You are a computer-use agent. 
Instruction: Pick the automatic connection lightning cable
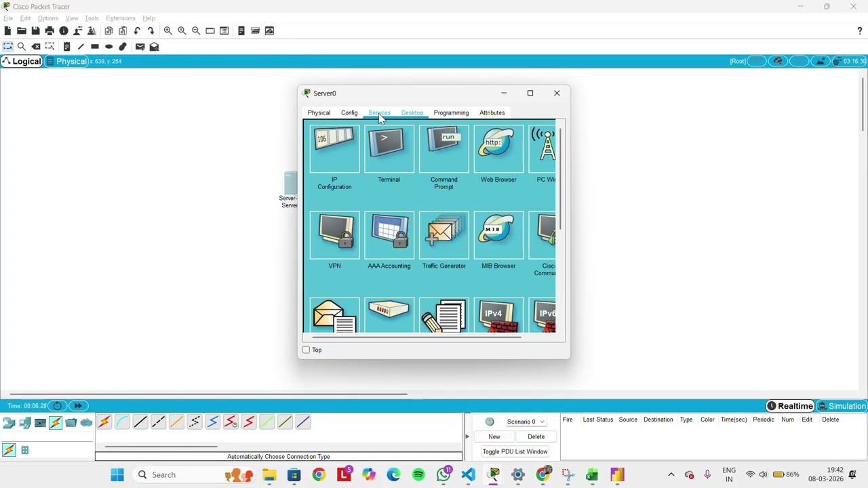coord(104,422)
